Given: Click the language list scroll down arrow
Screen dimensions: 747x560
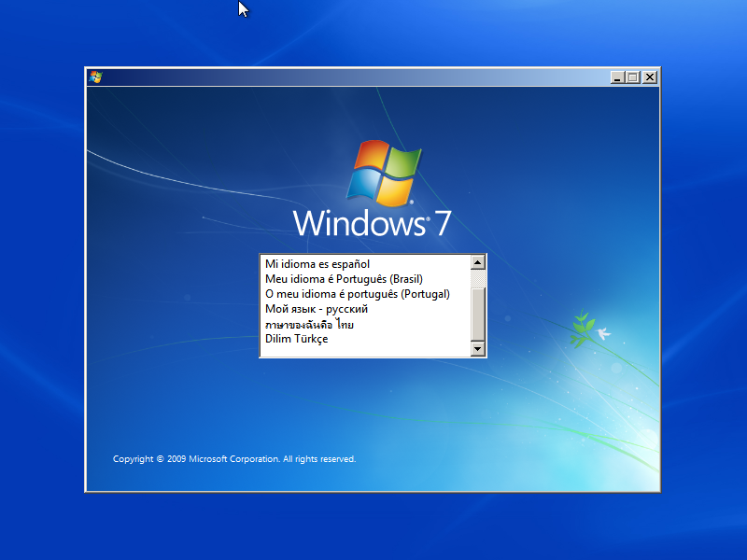Looking at the screenshot, I should (477, 348).
